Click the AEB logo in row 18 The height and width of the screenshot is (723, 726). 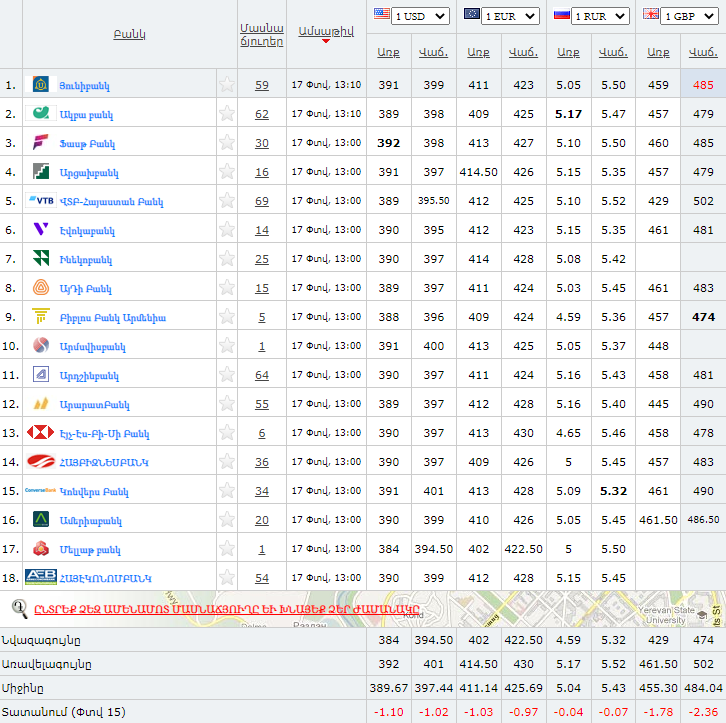pyautogui.click(x=41, y=577)
